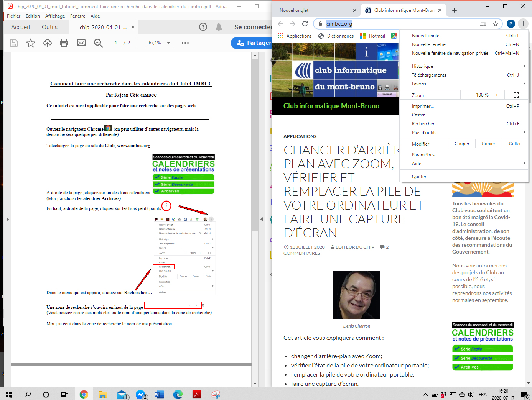Click the cloud upload icon in Adobe Reader
532x400 pixels.
(48, 43)
